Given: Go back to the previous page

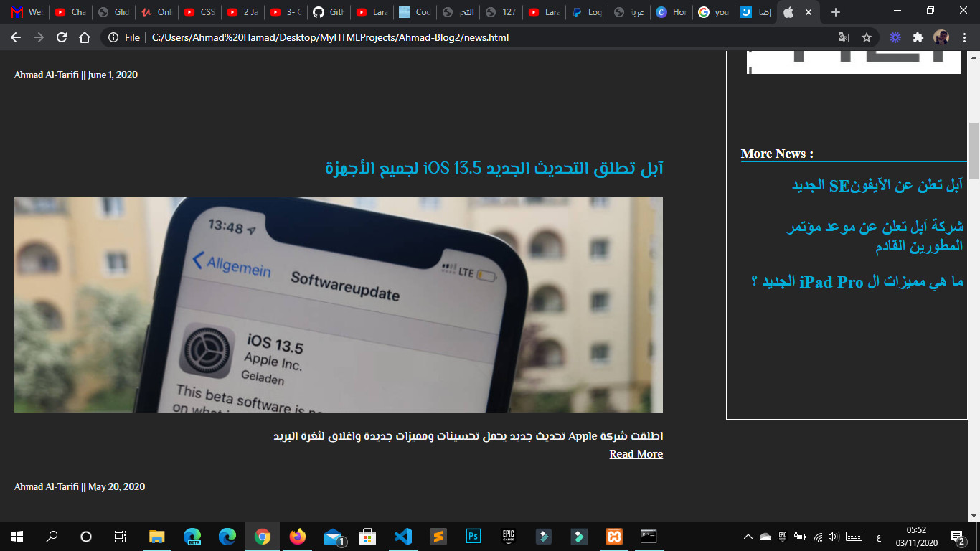Looking at the screenshot, I should (16, 37).
